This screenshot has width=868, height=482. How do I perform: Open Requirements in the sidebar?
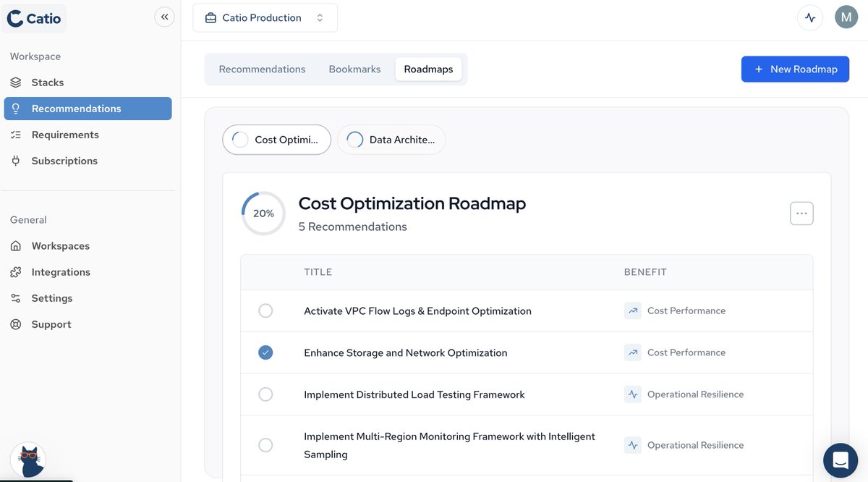[88, 135]
